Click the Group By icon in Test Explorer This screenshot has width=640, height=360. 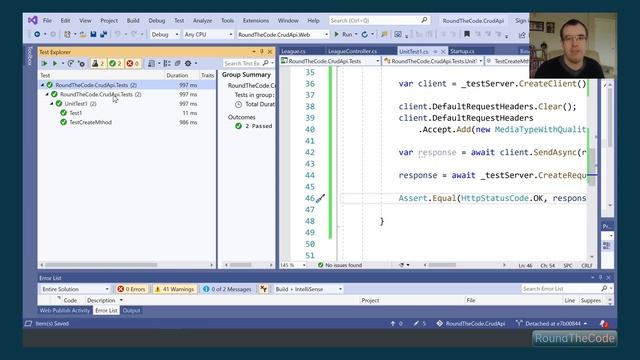[167, 63]
